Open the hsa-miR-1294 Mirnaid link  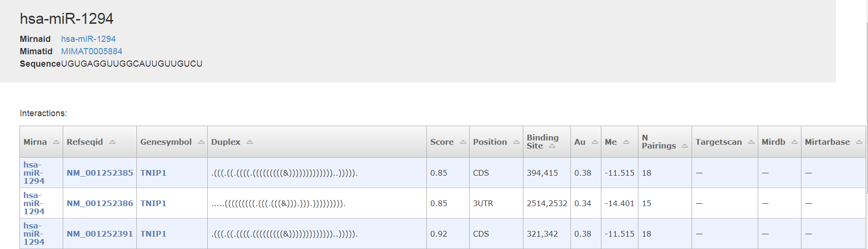click(88, 39)
